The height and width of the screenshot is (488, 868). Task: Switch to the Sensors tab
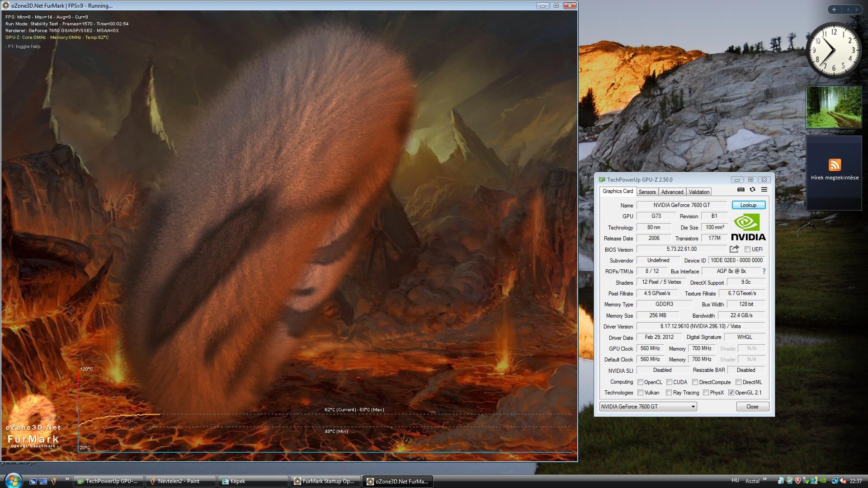tap(647, 192)
